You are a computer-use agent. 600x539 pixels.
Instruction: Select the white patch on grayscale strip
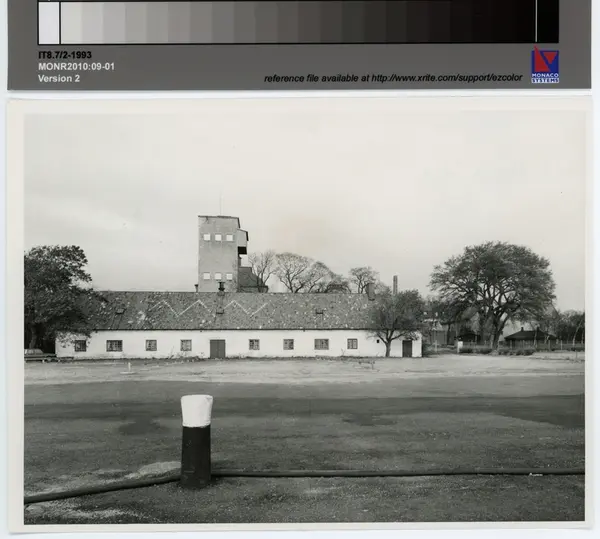(48, 22)
